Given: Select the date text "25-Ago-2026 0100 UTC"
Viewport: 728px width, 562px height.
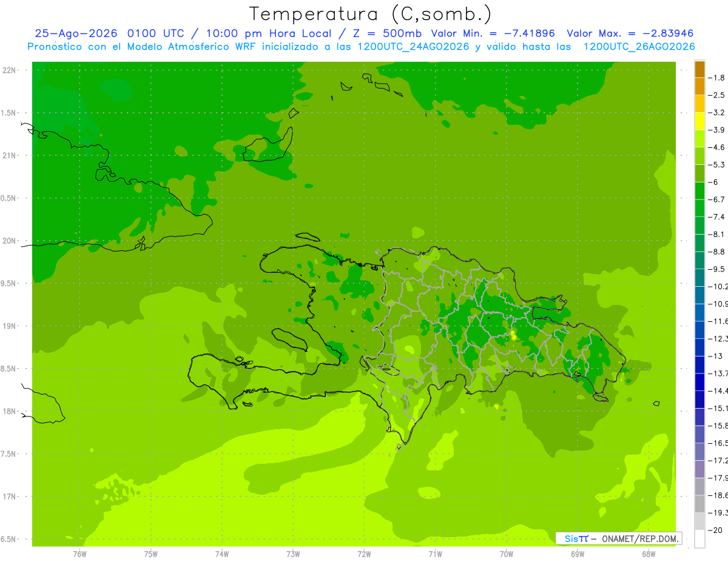Looking at the screenshot, I should point(109,33).
